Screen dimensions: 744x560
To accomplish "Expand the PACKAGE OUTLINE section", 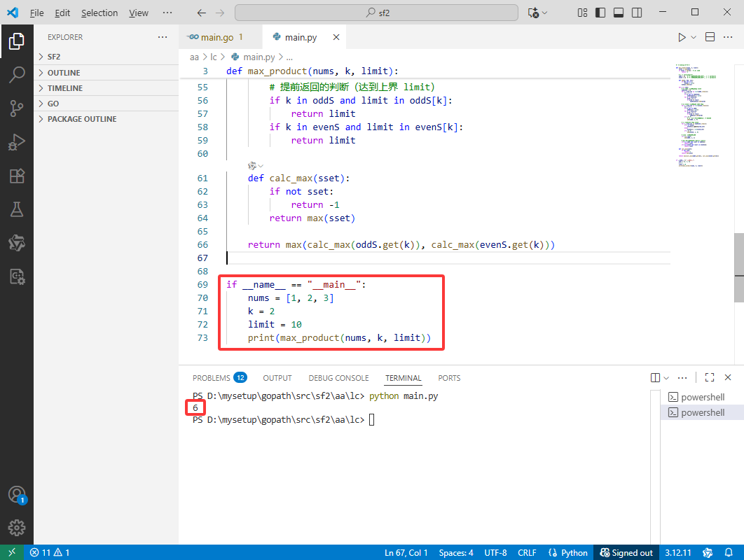I will coord(106,119).
